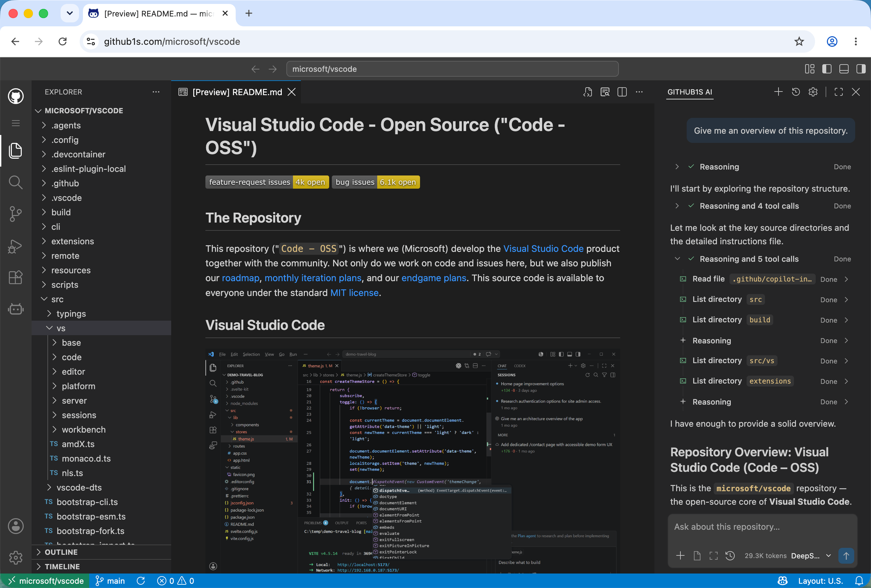This screenshot has height=588, width=871.
Task: Open the Search view in activity bar
Action: 16,182
